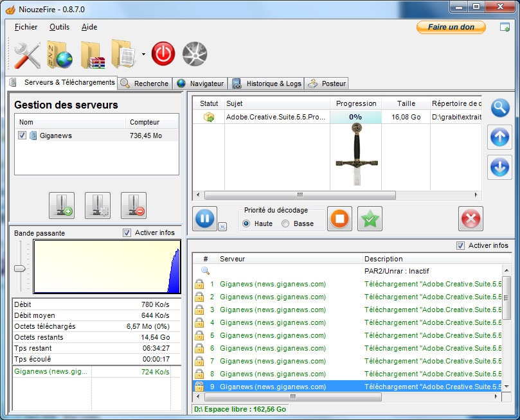Click the downloads list horizontal scrollbar
Viewport: 520px width, 420px height.
point(300,195)
